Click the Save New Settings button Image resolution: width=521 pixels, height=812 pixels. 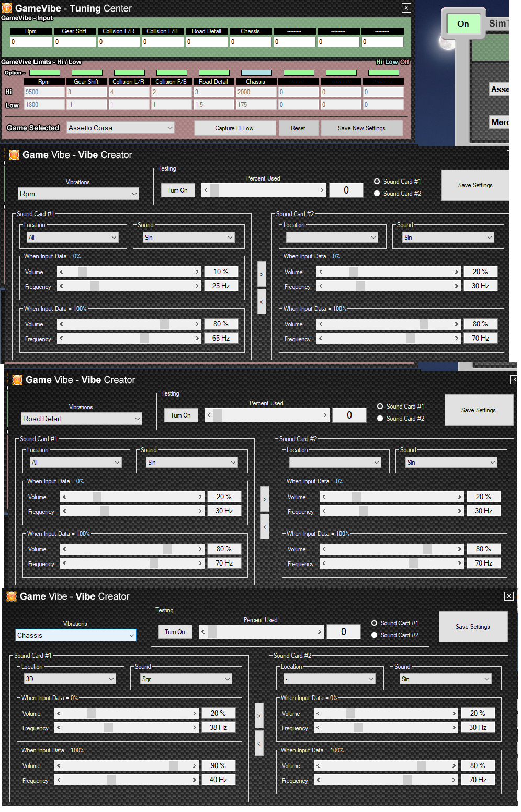[x=361, y=128]
